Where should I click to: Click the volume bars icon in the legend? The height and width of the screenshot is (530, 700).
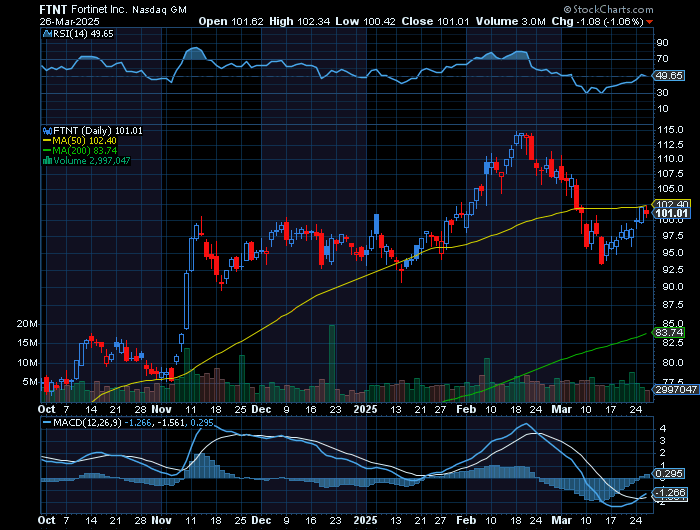tap(47, 160)
